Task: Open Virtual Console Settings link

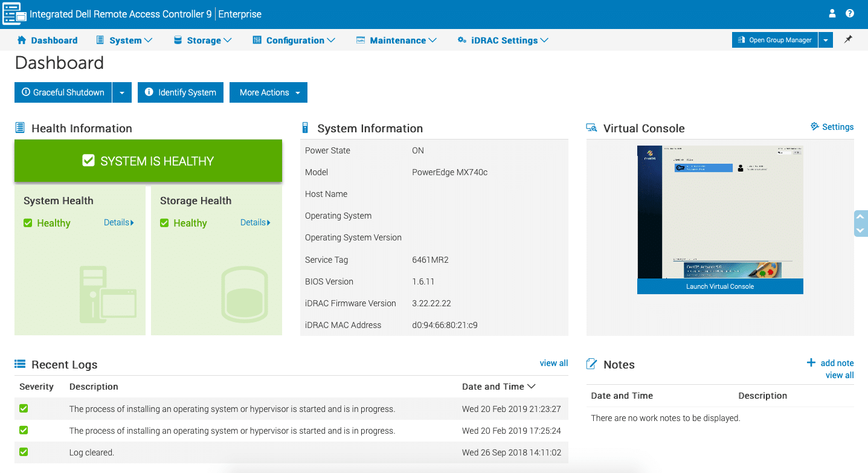Action: coord(838,127)
